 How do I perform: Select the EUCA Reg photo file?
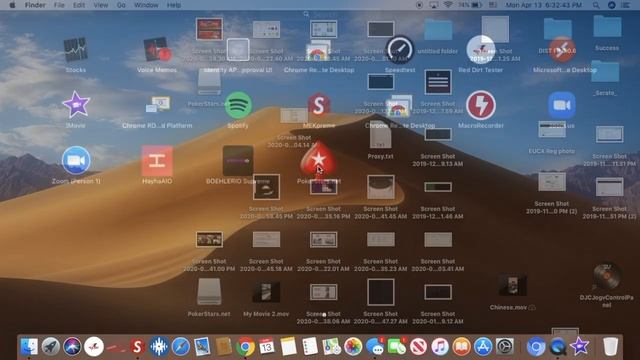(552, 130)
